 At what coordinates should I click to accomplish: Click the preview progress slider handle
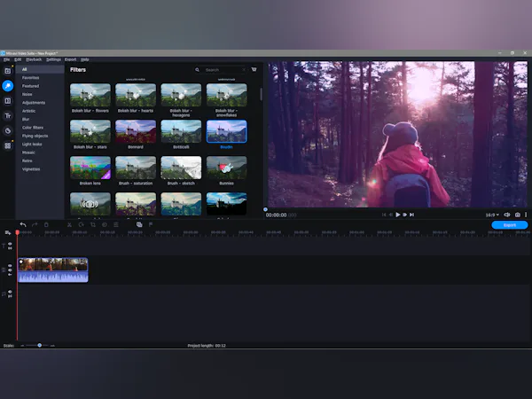(x=265, y=209)
